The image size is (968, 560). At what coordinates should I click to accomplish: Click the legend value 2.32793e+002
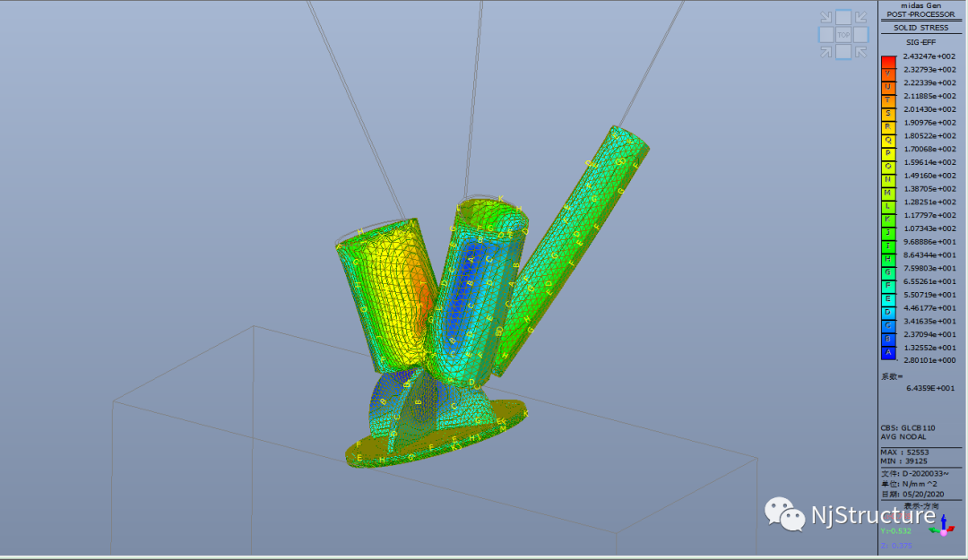929,70
